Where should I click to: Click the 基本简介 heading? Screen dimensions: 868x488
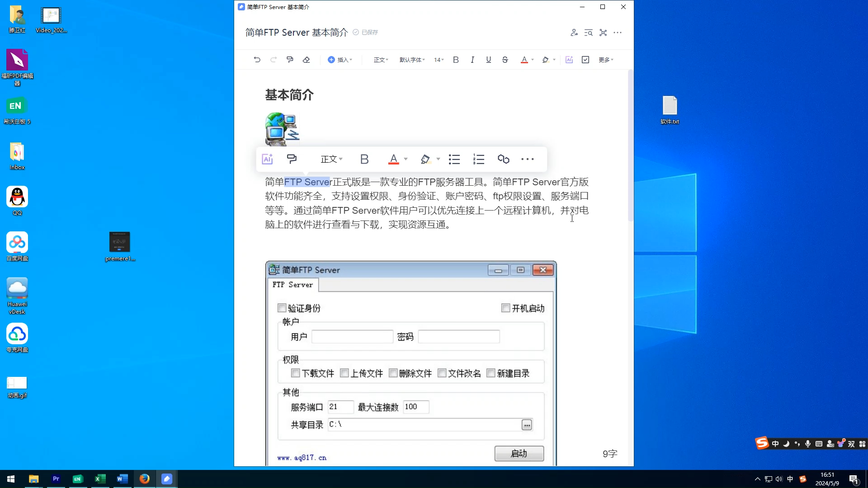tap(289, 95)
